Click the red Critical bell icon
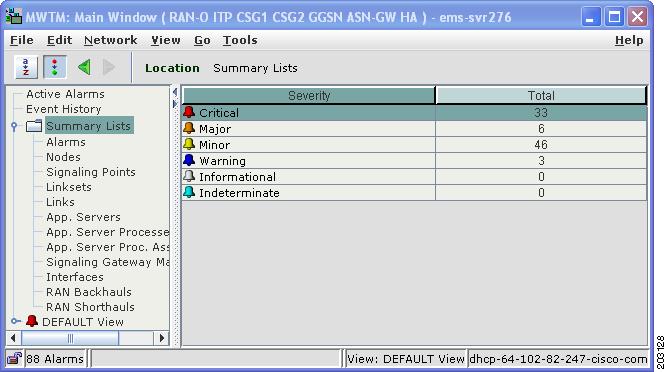 189,112
